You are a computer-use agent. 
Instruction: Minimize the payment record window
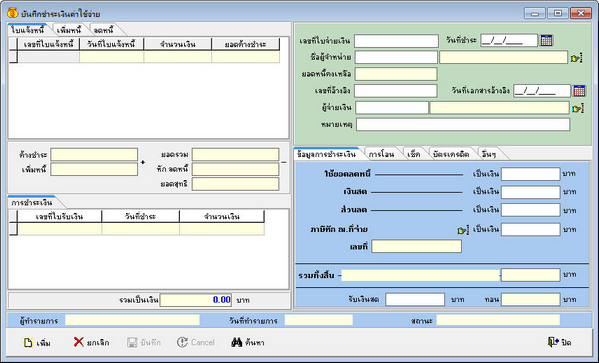pos(535,13)
